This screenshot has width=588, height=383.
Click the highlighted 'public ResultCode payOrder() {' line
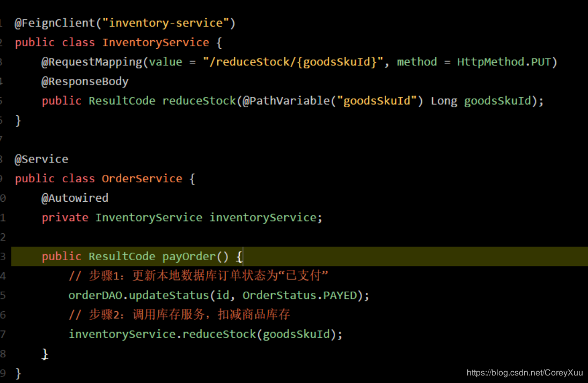click(x=299, y=256)
